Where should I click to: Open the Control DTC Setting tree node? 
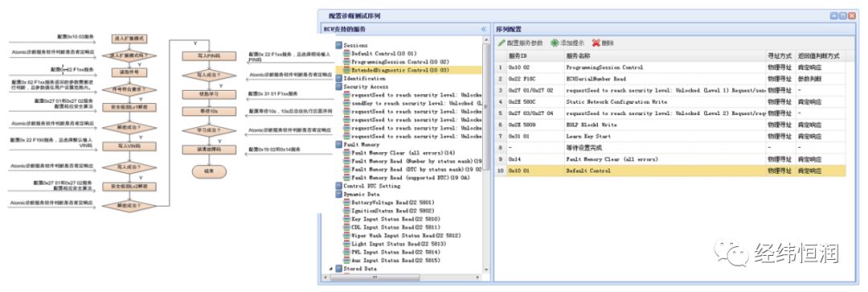(372, 186)
